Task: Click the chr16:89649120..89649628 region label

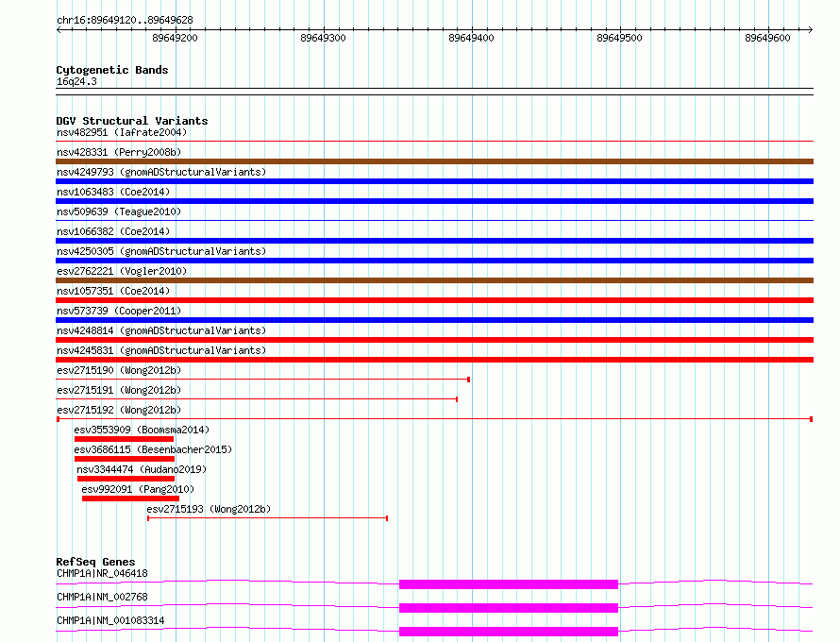Action: point(125,20)
